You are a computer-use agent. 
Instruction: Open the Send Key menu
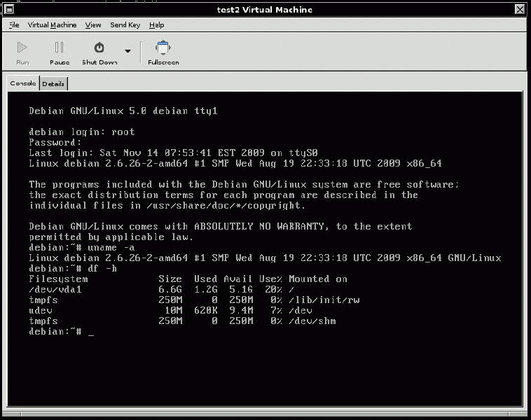125,25
